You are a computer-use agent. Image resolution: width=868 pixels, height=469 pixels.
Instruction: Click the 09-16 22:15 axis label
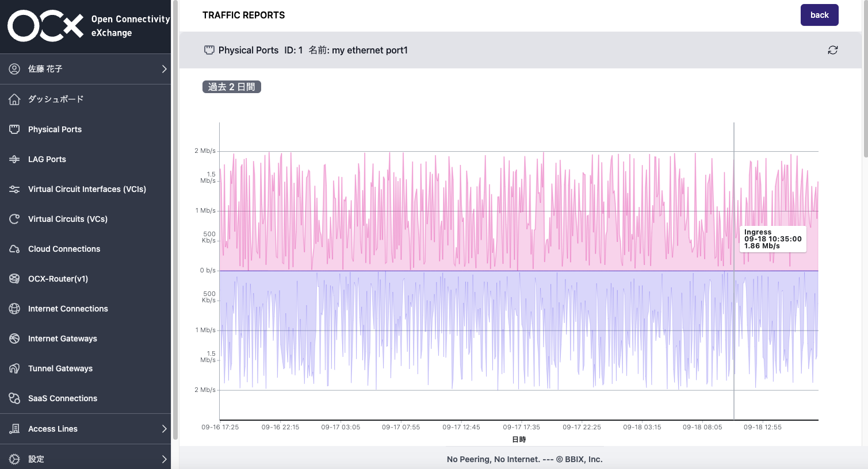tap(280, 427)
